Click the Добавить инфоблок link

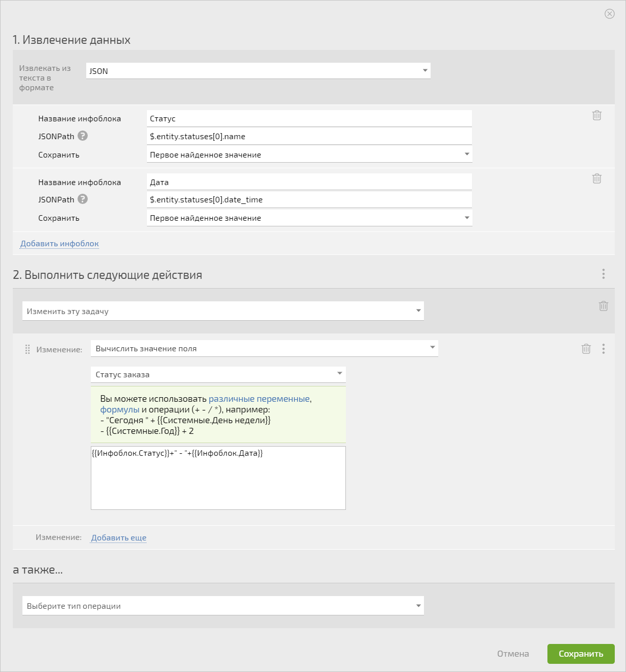pos(60,244)
